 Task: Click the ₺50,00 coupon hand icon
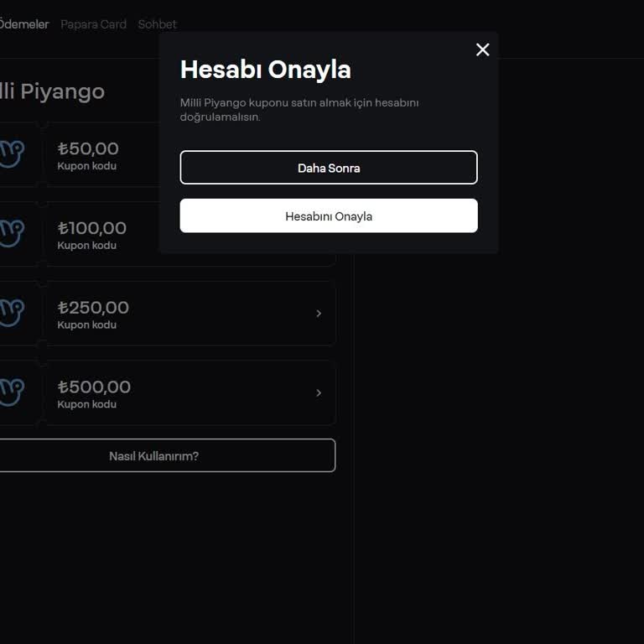12,154
